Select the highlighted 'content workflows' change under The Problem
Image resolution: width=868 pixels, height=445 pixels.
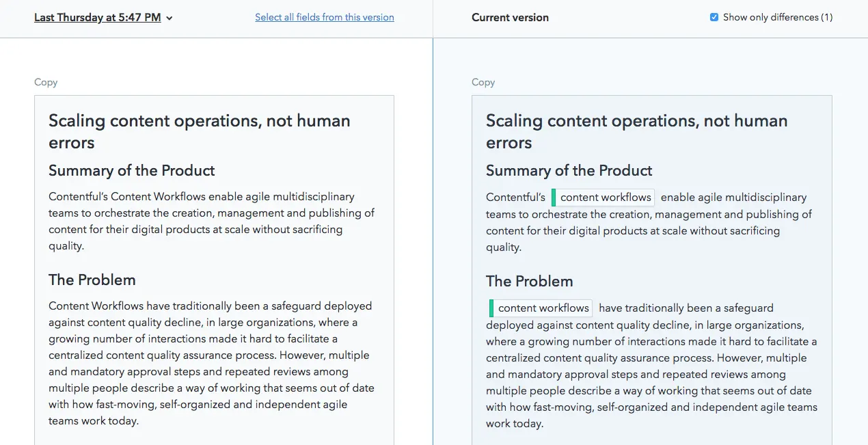coord(541,308)
